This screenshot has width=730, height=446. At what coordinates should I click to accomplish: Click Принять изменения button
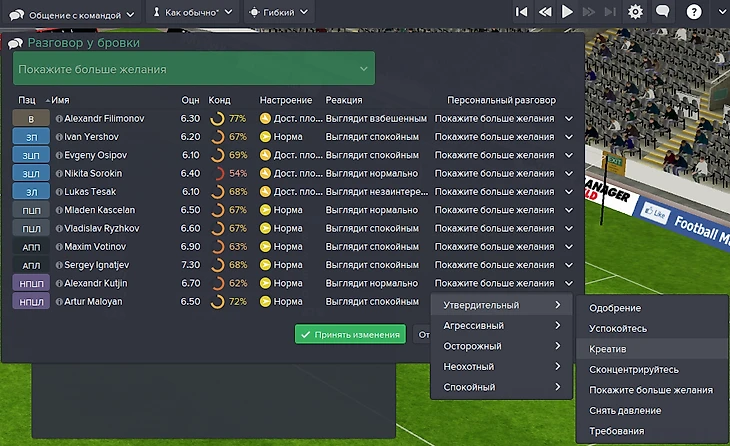point(350,334)
